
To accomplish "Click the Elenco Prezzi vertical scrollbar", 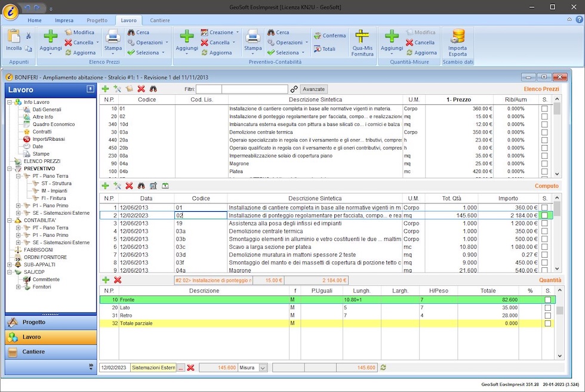I will 556,137.
